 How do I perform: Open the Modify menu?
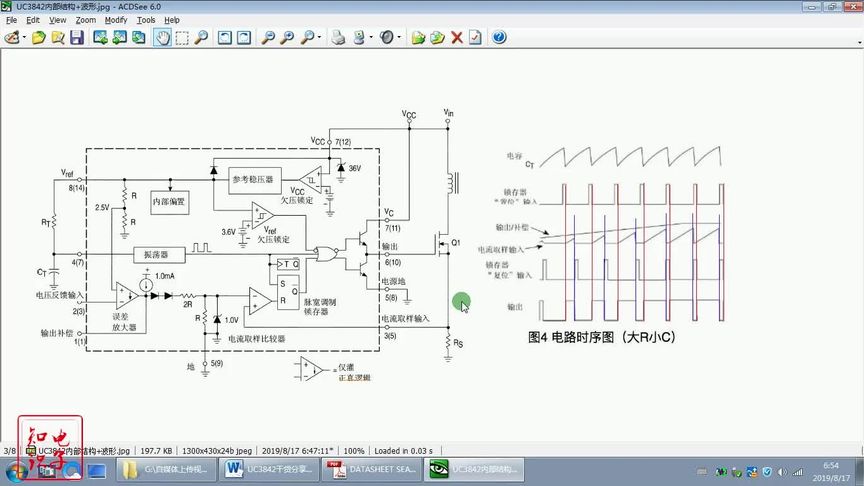(116, 20)
